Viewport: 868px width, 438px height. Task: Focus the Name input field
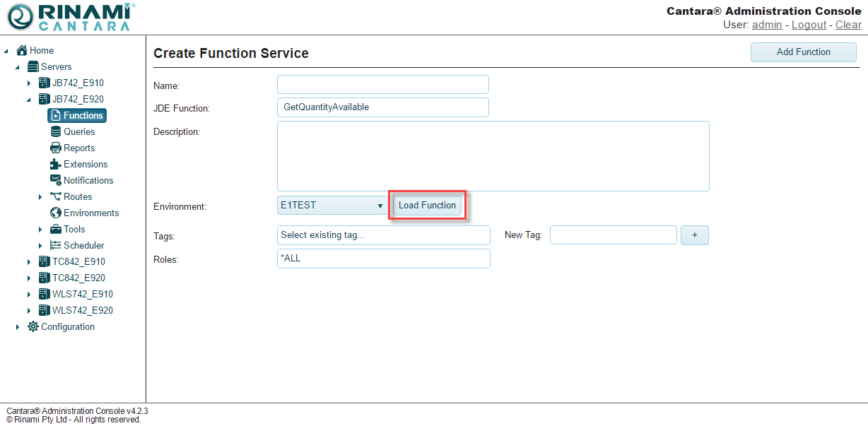[x=382, y=85]
